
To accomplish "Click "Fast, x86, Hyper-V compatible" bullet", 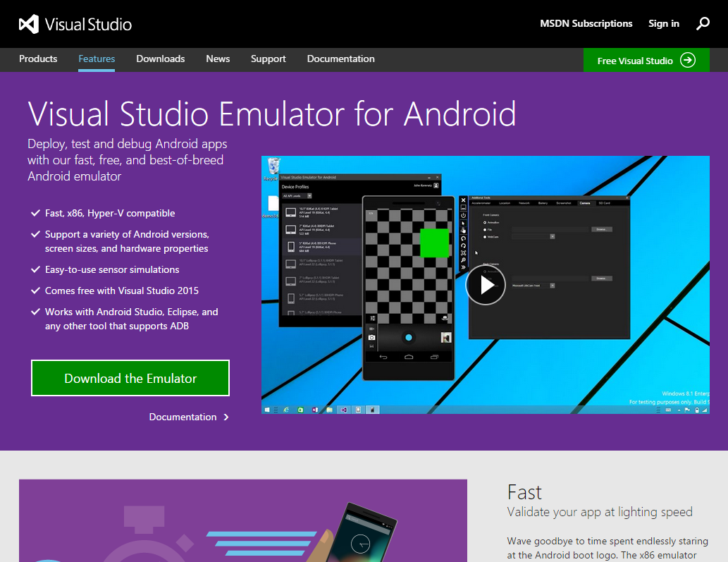I will pyautogui.click(x=110, y=213).
